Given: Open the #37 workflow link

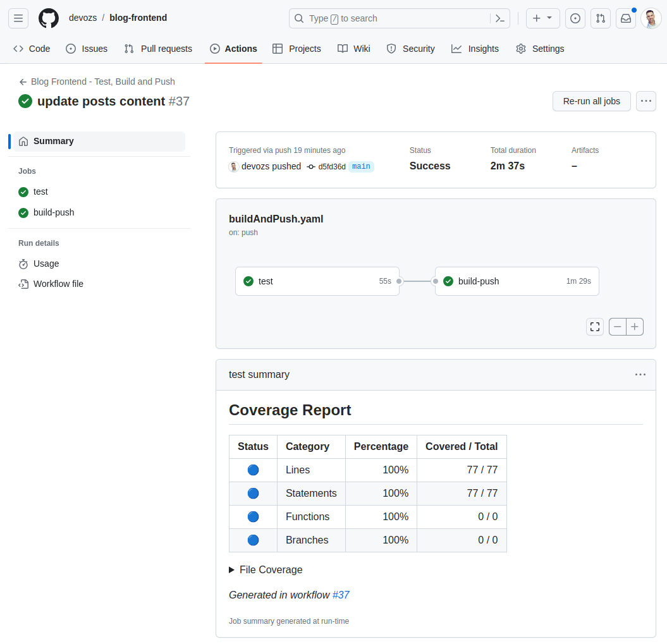Looking at the screenshot, I should coord(341,595).
